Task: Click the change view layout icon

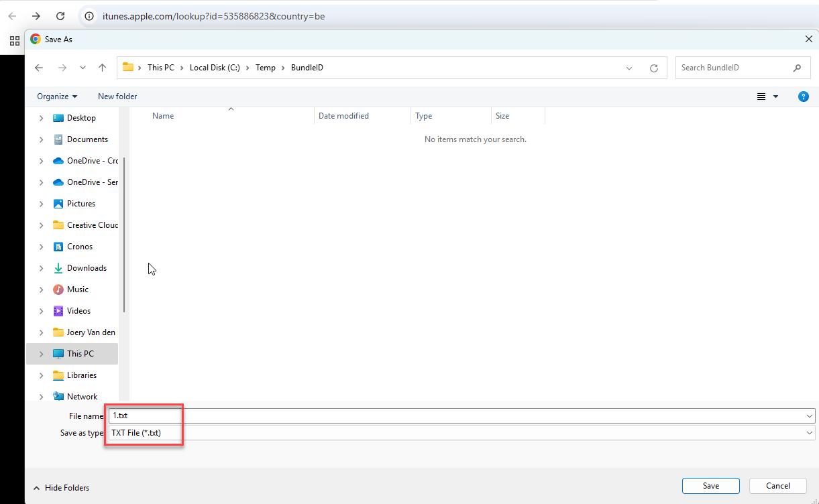Action: tap(761, 97)
